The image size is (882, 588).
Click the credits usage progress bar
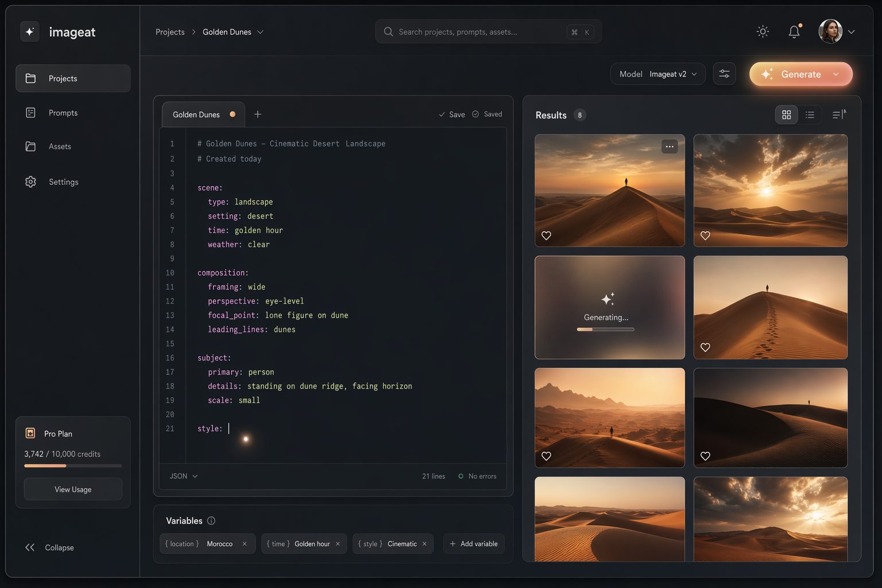pos(73,466)
